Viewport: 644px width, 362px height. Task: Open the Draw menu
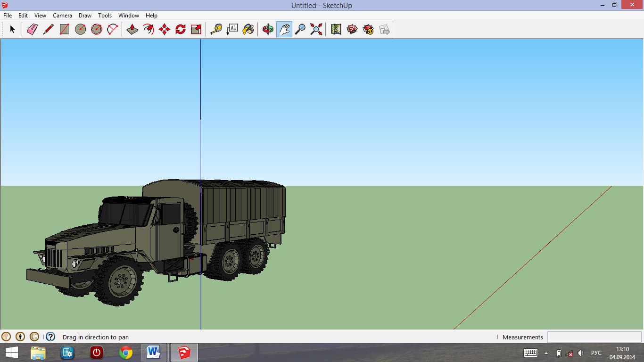(x=85, y=15)
